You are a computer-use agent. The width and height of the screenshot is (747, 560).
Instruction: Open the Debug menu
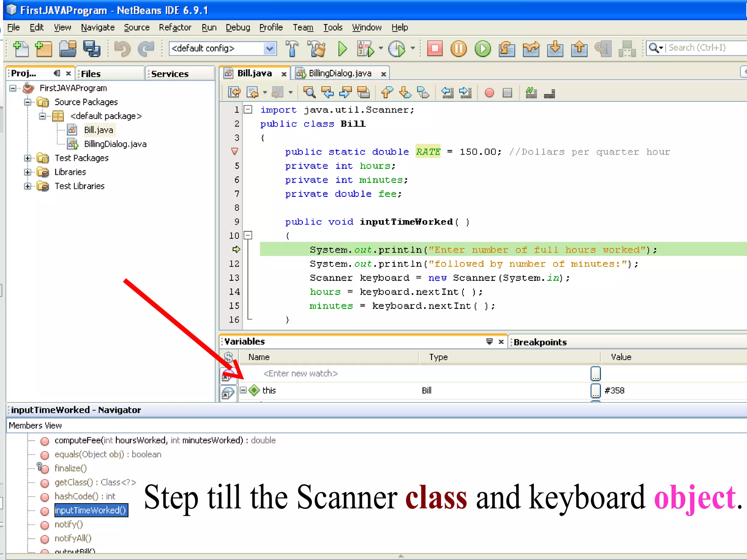(x=237, y=28)
